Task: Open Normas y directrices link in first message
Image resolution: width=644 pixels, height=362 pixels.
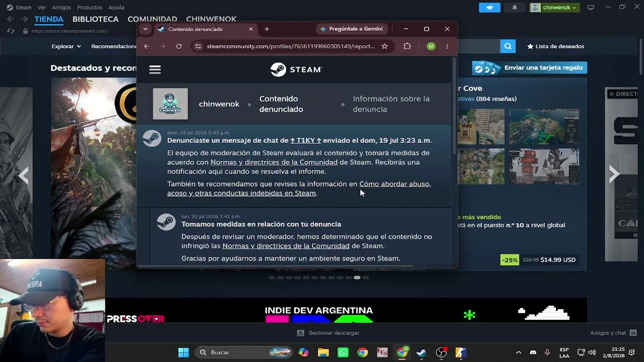Action: tap(274, 162)
